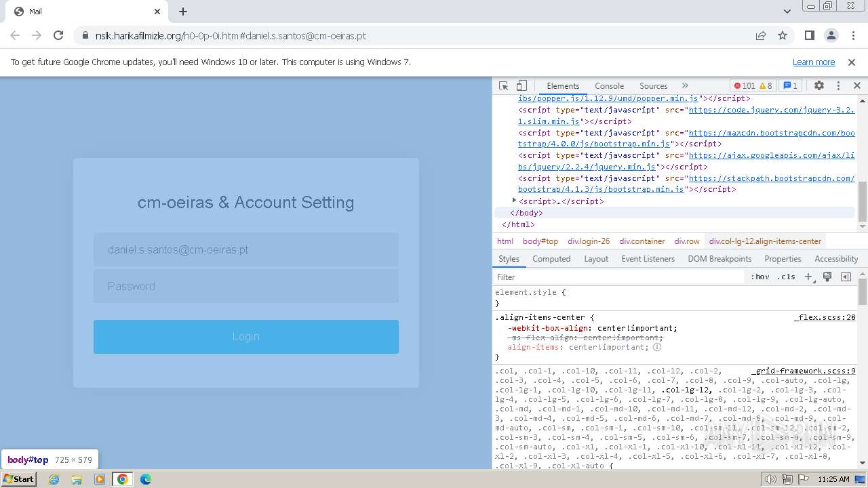
Task: Click the Chrome address bar URL
Action: pyautogui.click(x=231, y=35)
